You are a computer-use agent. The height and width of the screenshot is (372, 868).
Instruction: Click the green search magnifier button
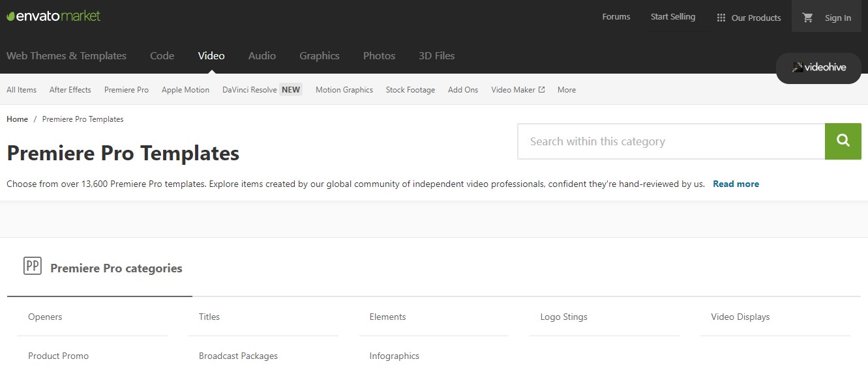click(843, 141)
